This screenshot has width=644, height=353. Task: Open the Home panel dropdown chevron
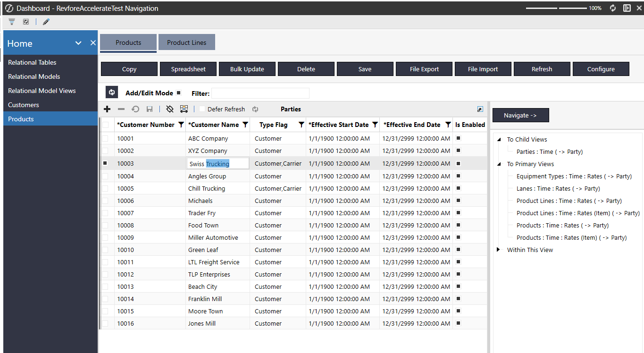(78, 43)
